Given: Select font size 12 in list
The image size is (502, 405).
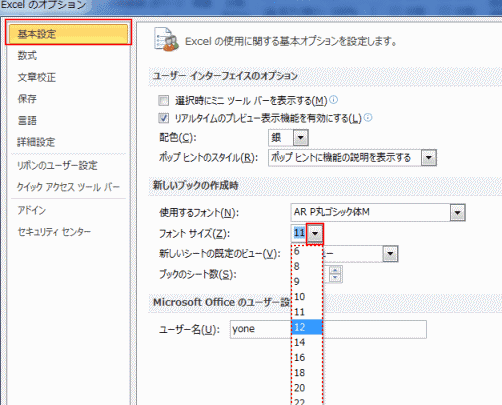Looking at the screenshot, I should coord(307,327).
